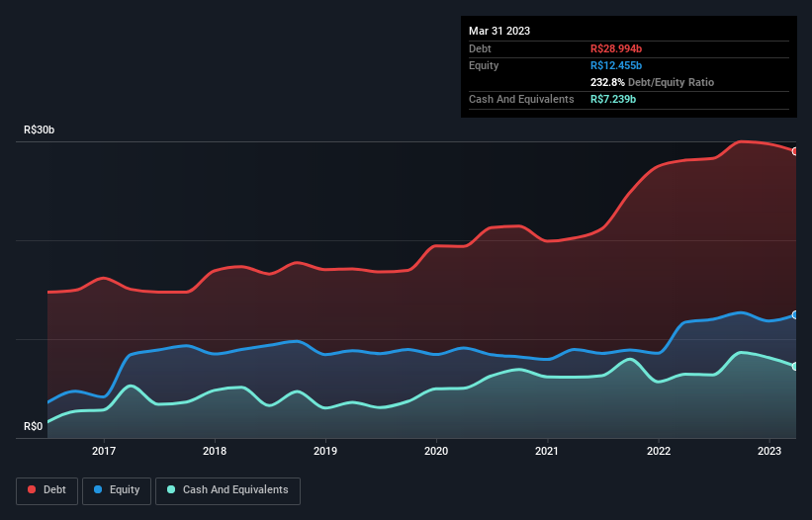Click the Debt label in tooltip
Viewport: 812px width, 520px height.
(480, 48)
